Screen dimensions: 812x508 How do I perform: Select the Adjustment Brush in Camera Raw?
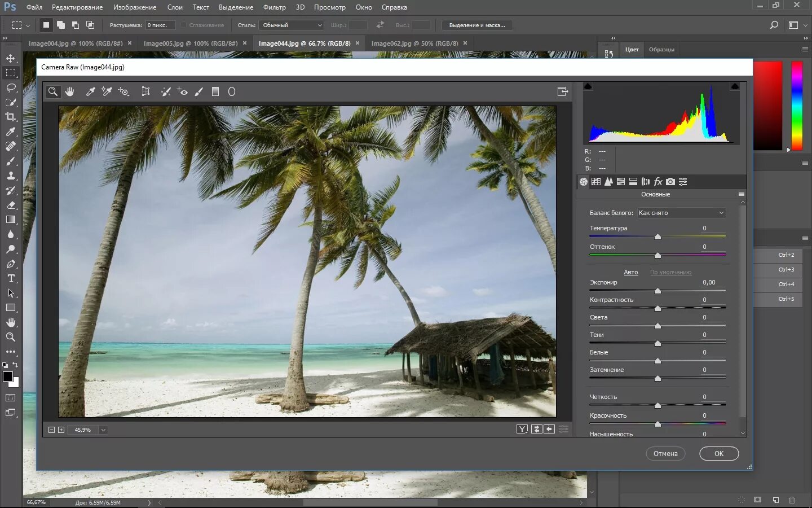click(x=199, y=91)
